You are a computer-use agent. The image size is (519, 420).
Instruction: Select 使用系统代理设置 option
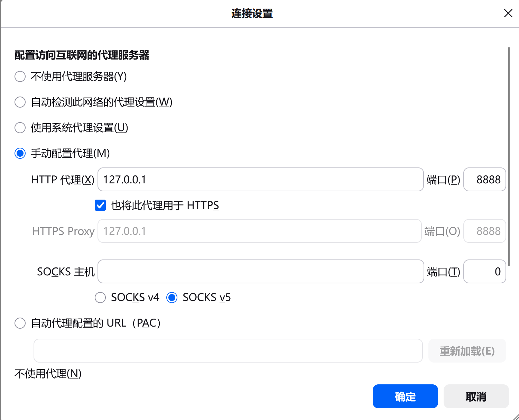click(x=20, y=128)
